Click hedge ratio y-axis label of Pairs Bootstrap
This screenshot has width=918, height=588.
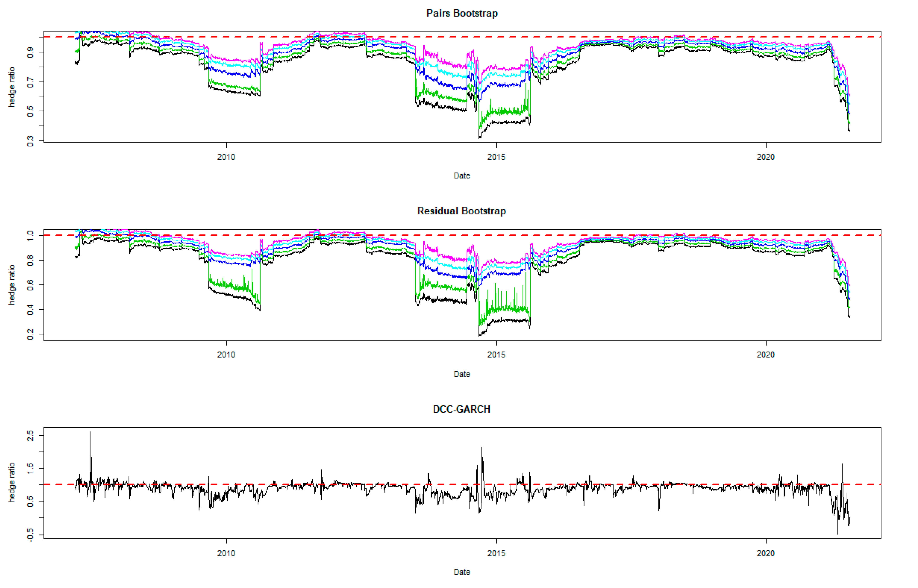tap(12, 87)
